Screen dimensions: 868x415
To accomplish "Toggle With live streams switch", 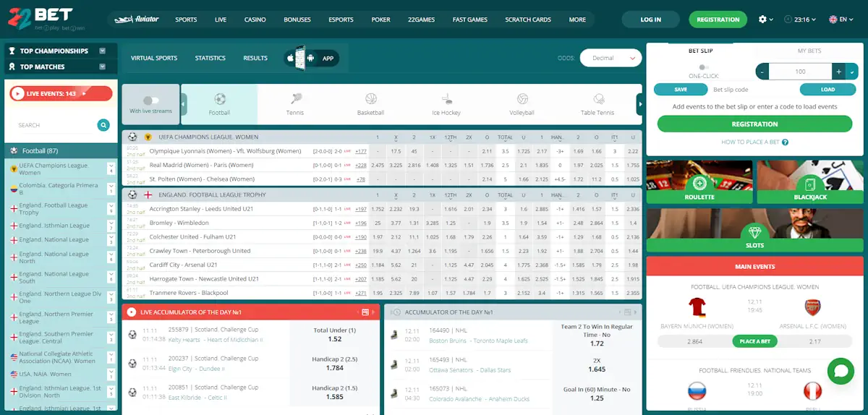I will (151, 100).
